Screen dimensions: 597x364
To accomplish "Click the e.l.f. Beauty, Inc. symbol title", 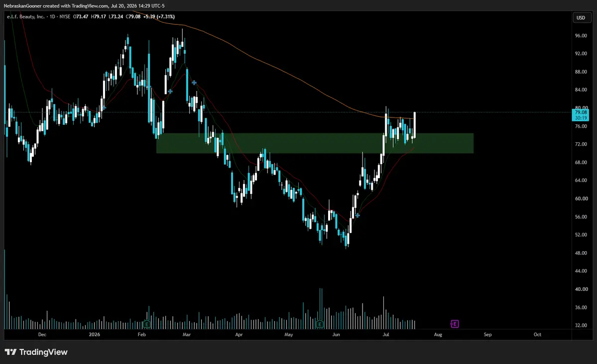I will [x=25, y=17].
